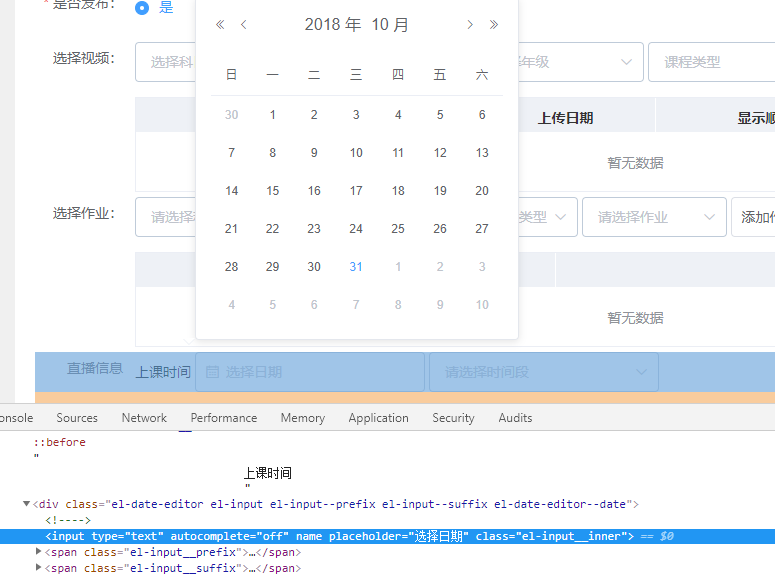Select October 15 in calendar
This screenshot has height=575, width=775.
click(272, 191)
